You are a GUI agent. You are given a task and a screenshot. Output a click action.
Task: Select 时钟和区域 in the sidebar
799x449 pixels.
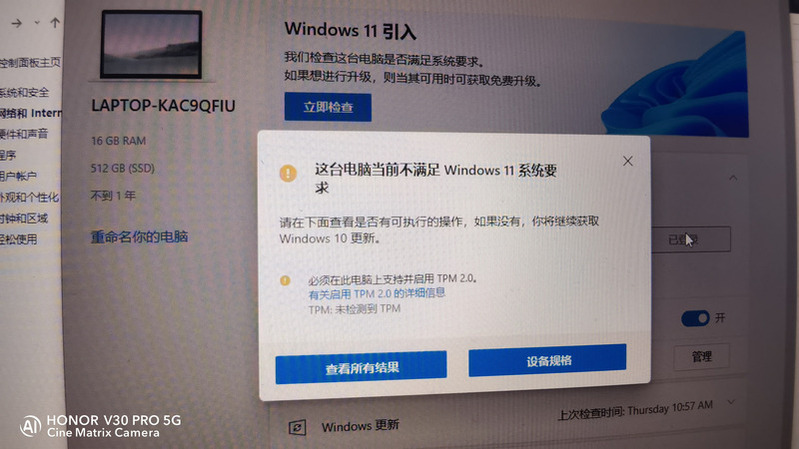point(24,219)
